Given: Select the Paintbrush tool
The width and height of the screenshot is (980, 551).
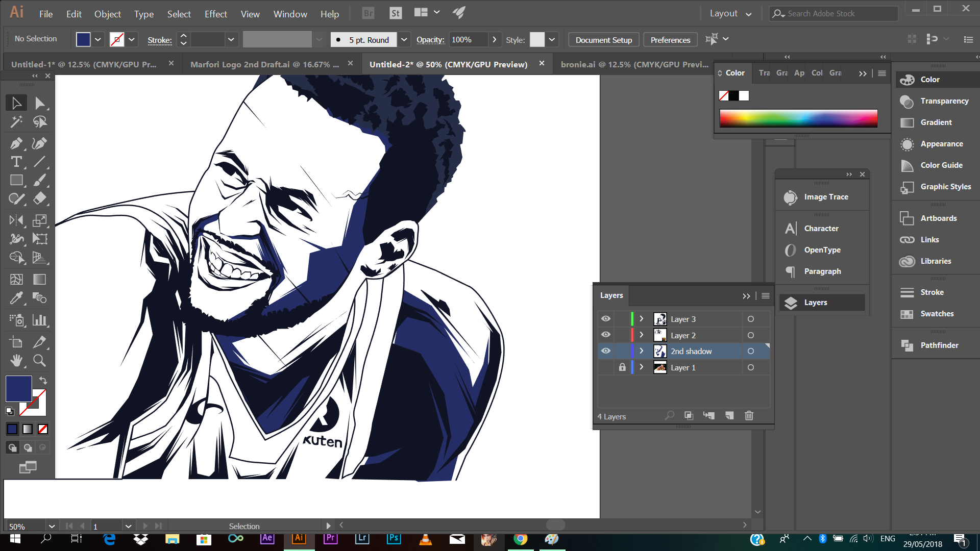Looking at the screenshot, I should pos(40,181).
